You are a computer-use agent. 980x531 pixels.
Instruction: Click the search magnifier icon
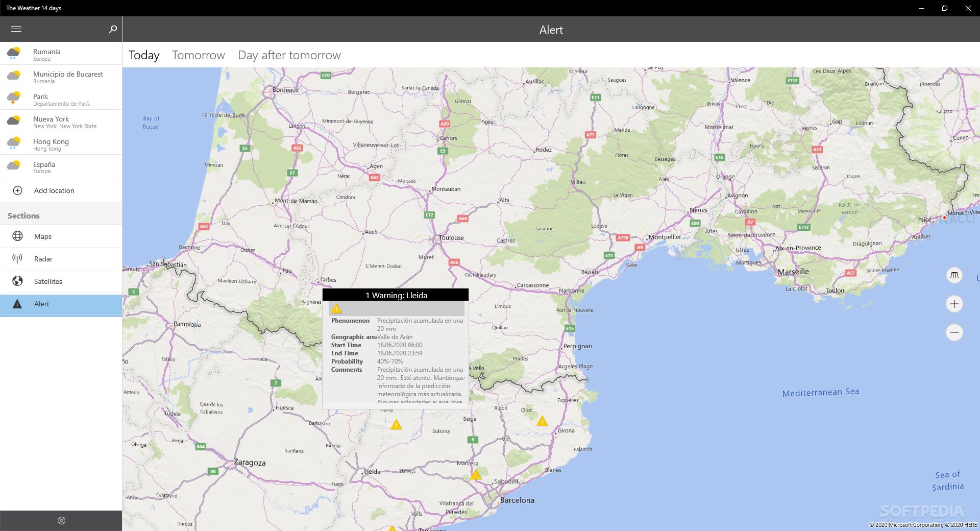[113, 29]
